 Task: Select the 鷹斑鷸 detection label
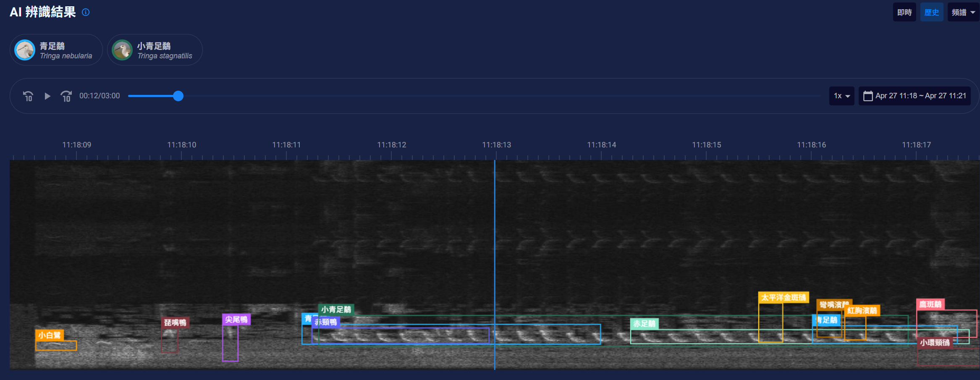930,304
